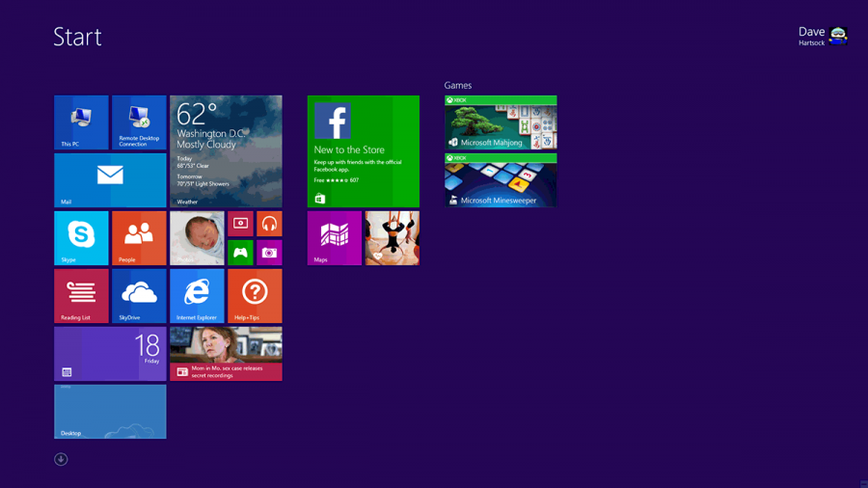Image resolution: width=868 pixels, height=488 pixels.
Task: Open the This PC tile
Action: point(81,122)
